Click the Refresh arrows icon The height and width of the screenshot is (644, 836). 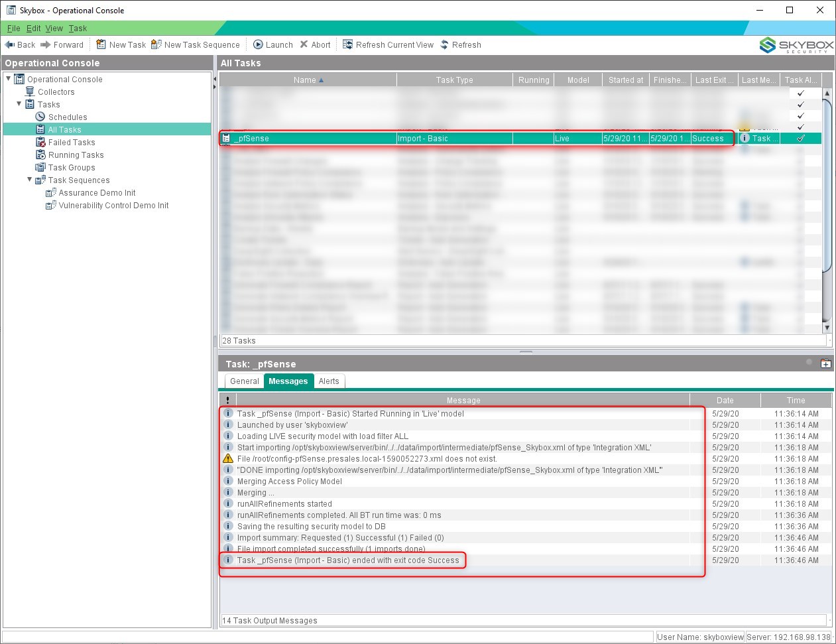[x=444, y=44]
